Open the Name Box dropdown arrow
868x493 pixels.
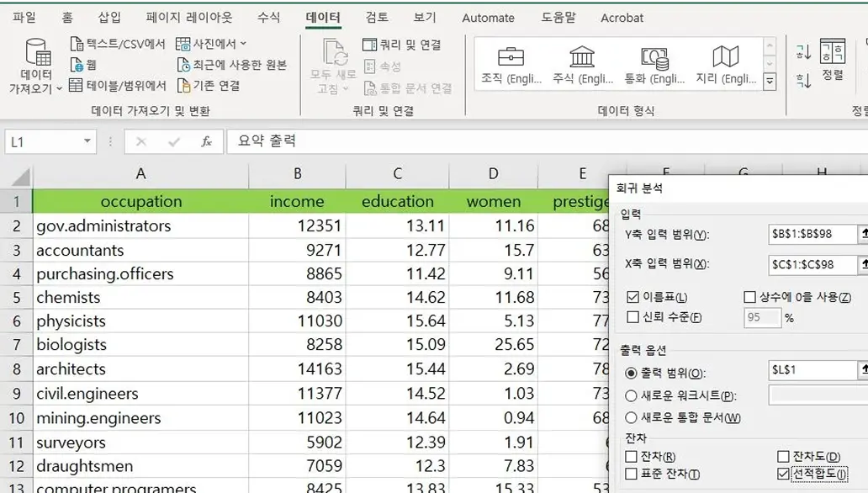(87, 142)
